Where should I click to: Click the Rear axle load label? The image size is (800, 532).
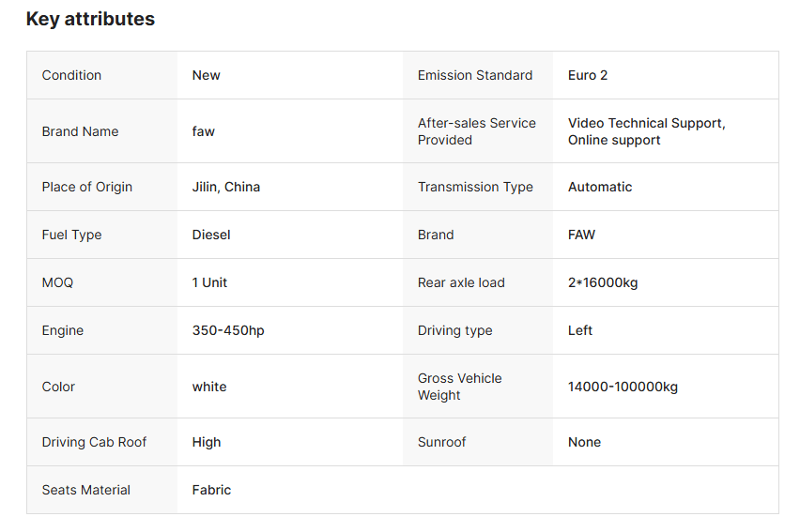pos(461,282)
